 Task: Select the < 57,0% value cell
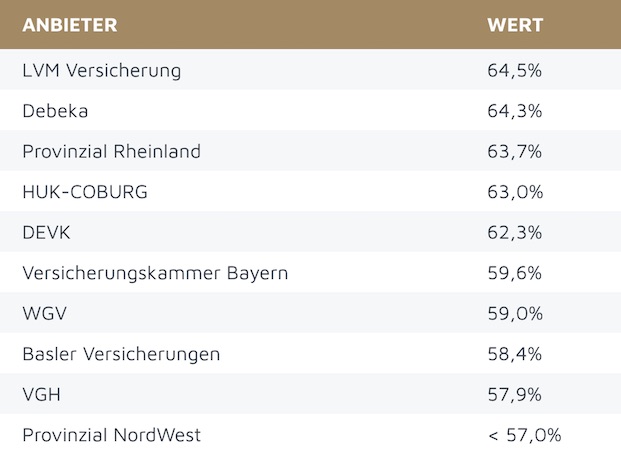(524, 435)
